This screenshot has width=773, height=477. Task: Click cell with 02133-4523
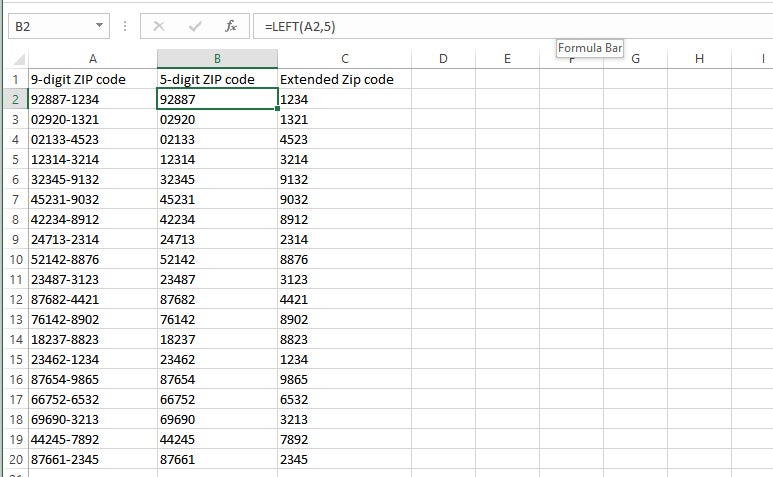[x=93, y=139]
